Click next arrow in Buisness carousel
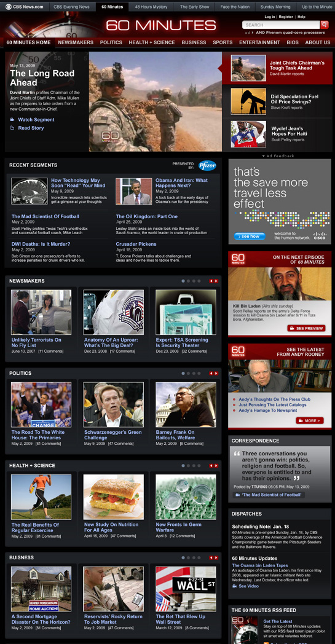The image size is (335, 644). coord(216,558)
